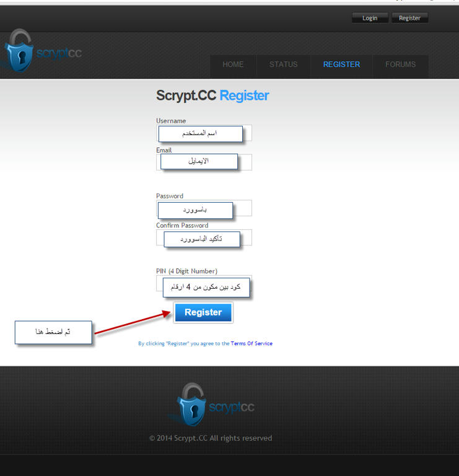Submit the form with blue Register button
The height and width of the screenshot is (476, 459).
(x=203, y=312)
